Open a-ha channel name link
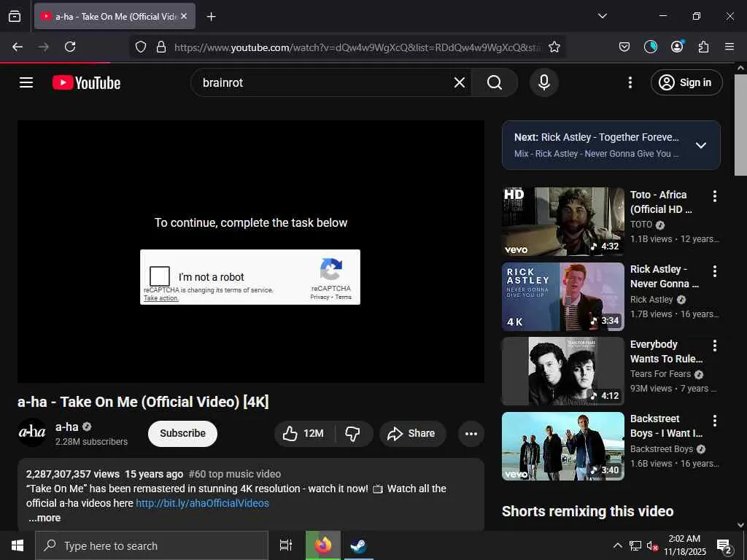This screenshot has width=747, height=560. pyautogui.click(x=66, y=427)
